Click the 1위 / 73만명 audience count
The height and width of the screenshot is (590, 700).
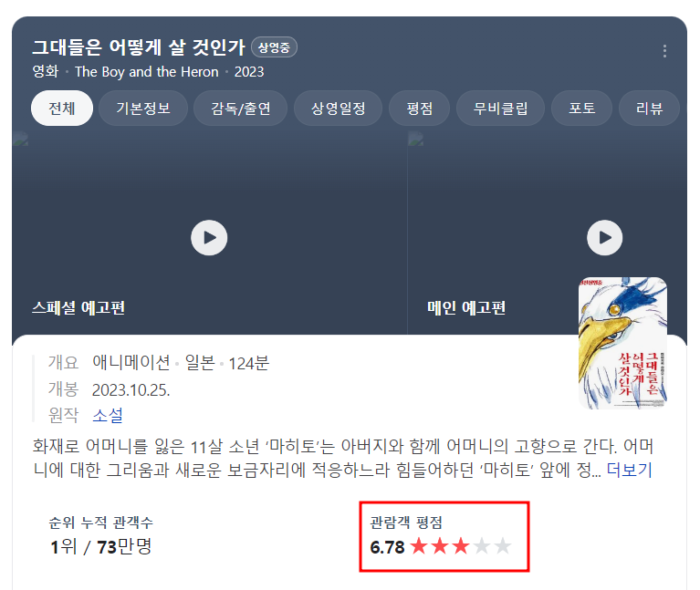click(x=101, y=547)
